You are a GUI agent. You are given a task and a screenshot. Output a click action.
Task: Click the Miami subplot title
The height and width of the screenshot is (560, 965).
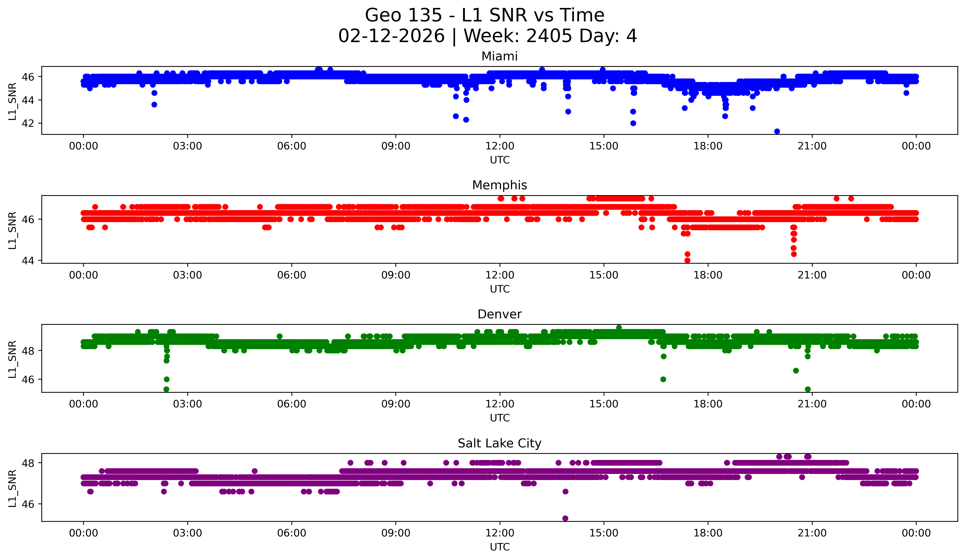click(x=499, y=56)
